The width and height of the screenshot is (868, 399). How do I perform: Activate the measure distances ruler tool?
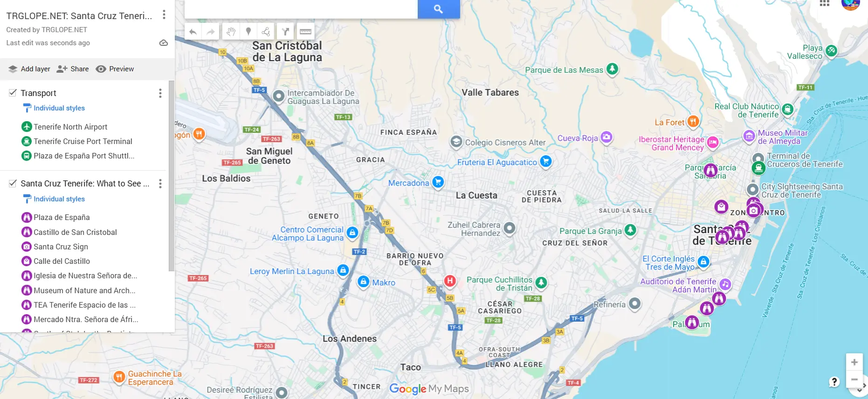click(x=305, y=32)
